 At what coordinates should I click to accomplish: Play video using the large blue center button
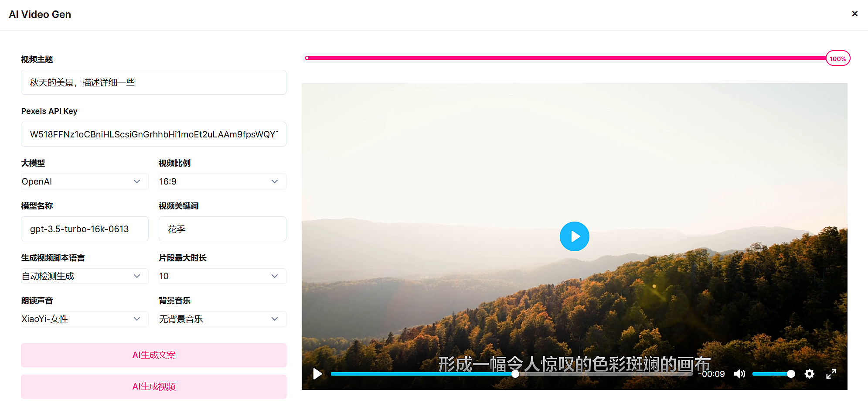[x=574, y=236]
